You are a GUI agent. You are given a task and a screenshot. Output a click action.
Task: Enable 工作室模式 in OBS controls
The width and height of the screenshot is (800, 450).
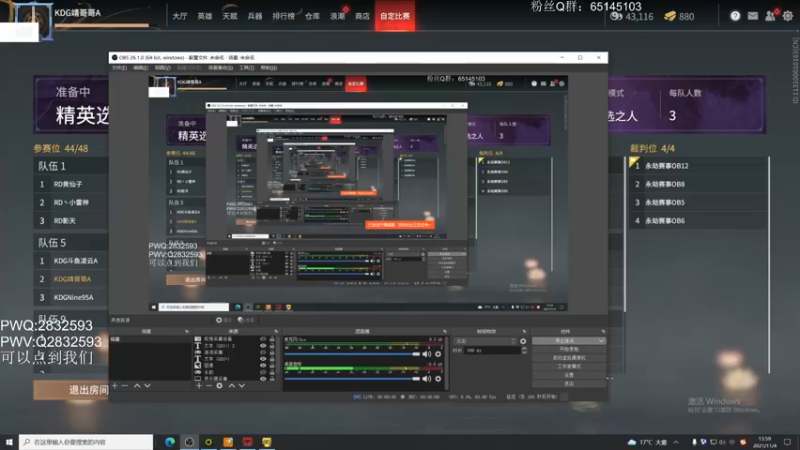569,366
